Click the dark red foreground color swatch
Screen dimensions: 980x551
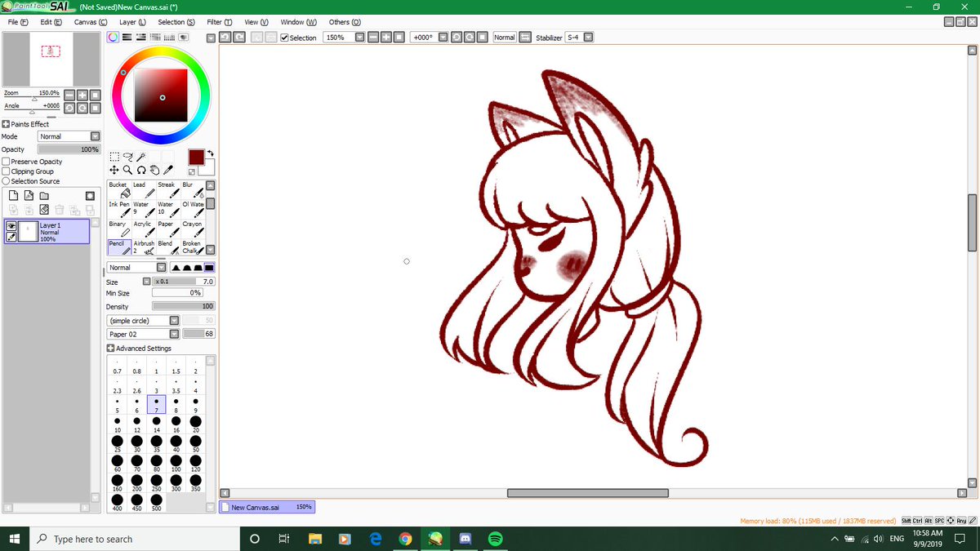(x=197, y=157)
